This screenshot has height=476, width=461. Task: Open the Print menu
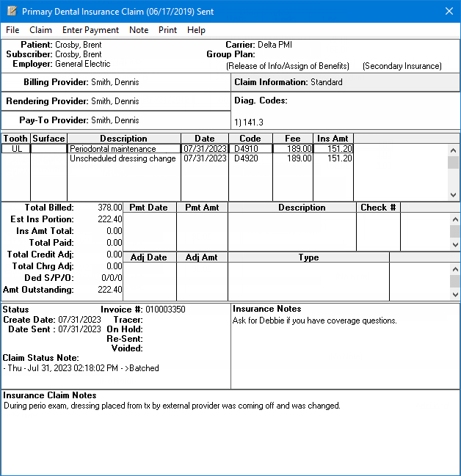pyautogui.click(x=167, y=30)
